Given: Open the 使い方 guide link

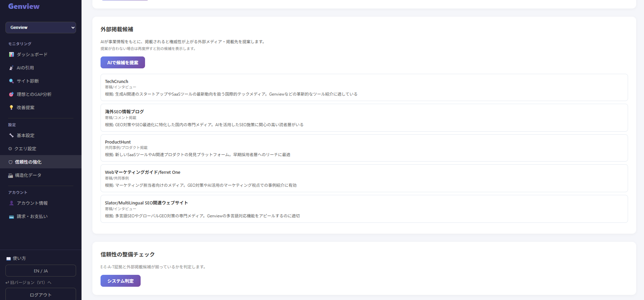Looking at the screenshot, I should (16, 259).
